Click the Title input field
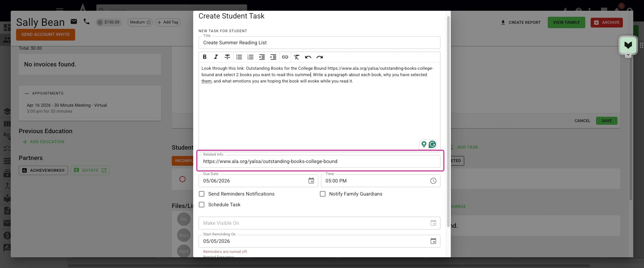The width and height of the screenshot is (644, 268). coord(319,43)
